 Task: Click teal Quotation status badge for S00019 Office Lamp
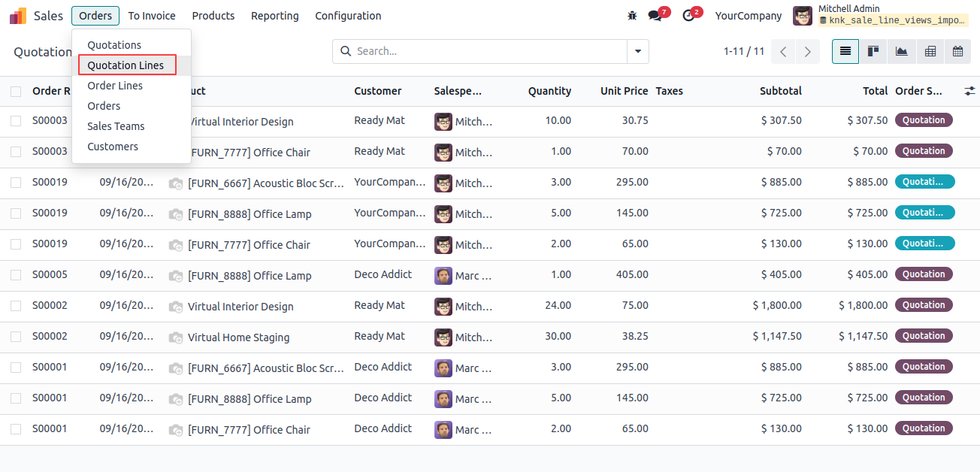[x=924, y=213]
